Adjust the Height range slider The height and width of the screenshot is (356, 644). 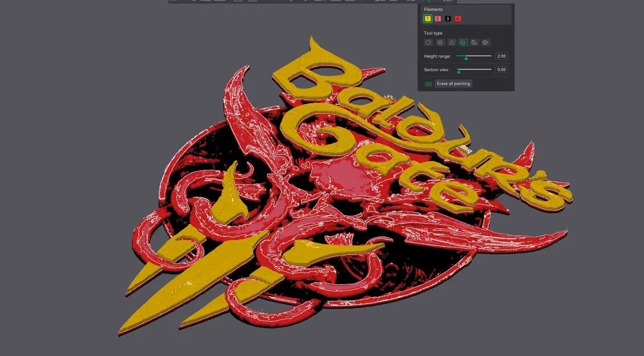[474, 56]
